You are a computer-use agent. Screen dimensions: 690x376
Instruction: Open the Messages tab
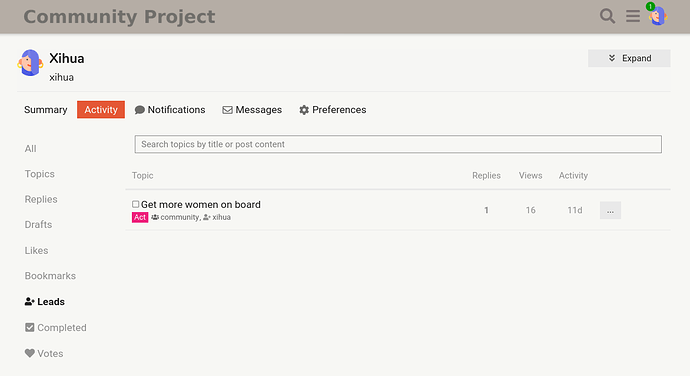(252, 110)
